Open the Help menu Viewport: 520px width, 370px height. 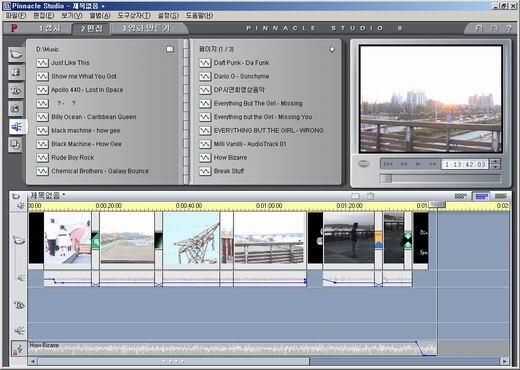point(199,16)
